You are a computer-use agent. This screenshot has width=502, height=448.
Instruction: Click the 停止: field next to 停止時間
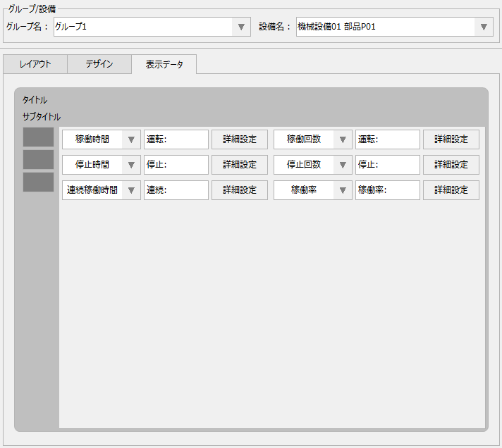[x=176, y=165]
